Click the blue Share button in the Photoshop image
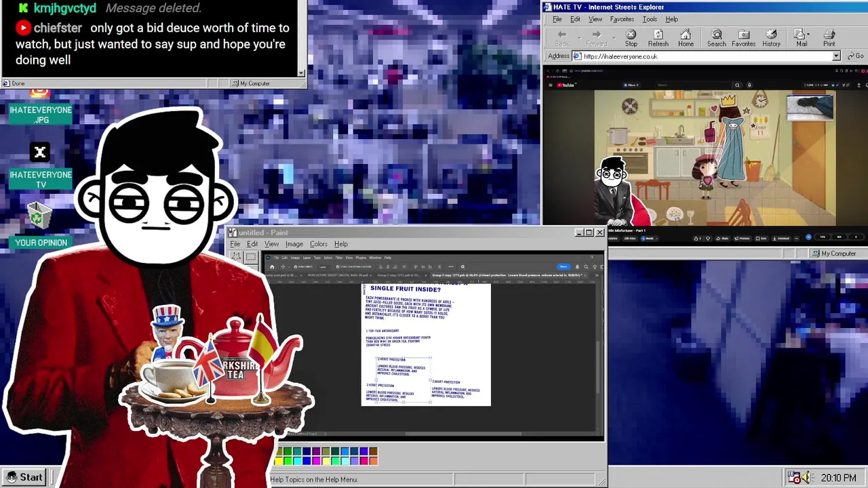The height and width of the screenshot is (488, 868). 563,266
